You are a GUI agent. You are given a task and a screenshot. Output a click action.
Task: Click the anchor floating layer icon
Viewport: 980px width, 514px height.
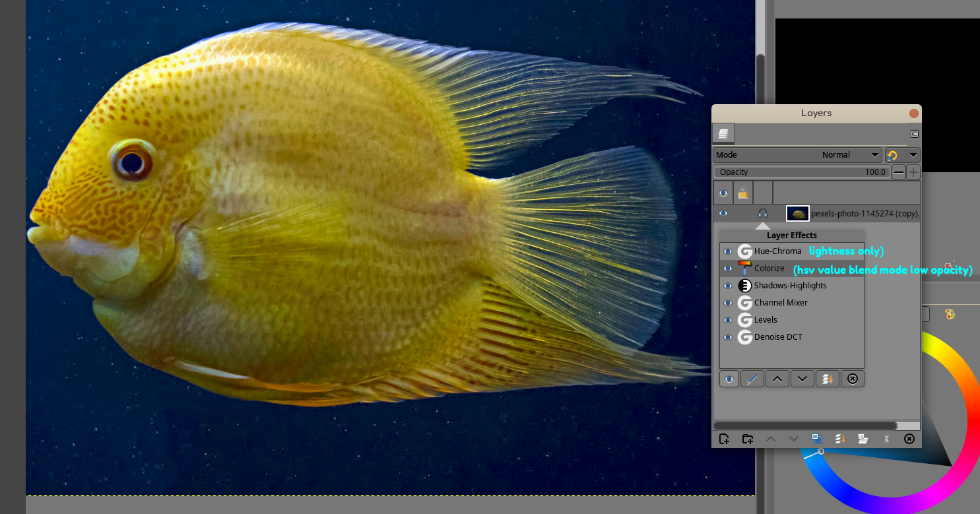(x=886, y=439)
